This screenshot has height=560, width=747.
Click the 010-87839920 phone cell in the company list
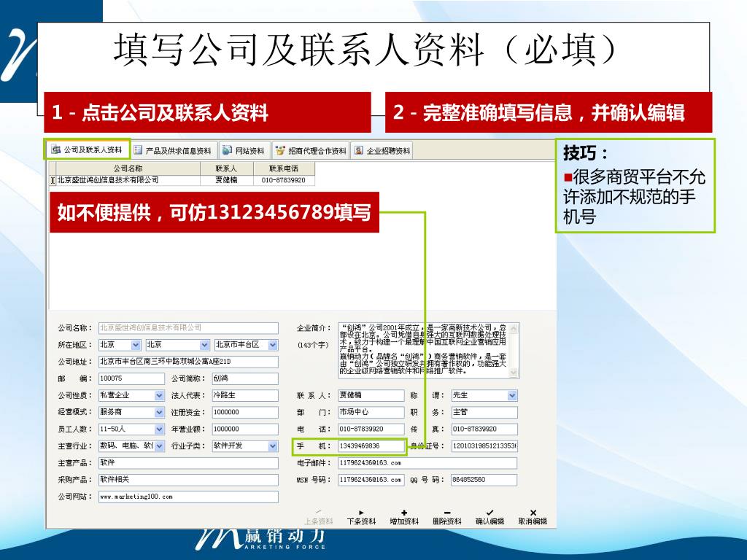[284, 180]
